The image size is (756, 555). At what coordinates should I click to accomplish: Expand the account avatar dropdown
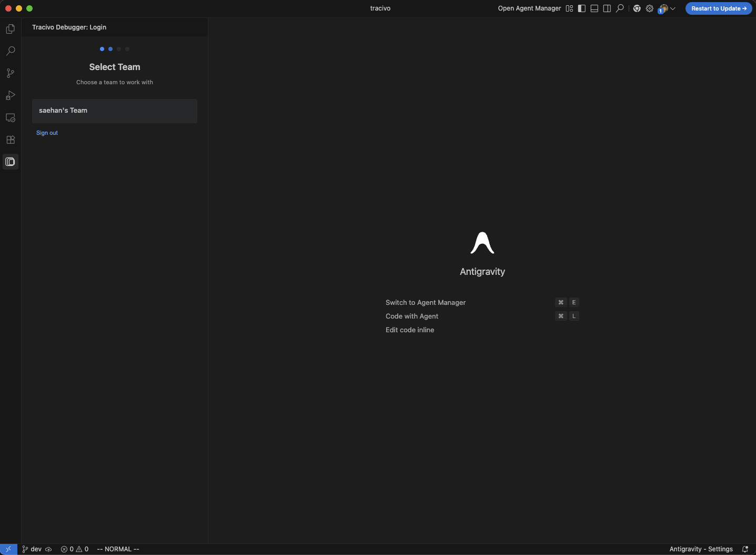667,8
